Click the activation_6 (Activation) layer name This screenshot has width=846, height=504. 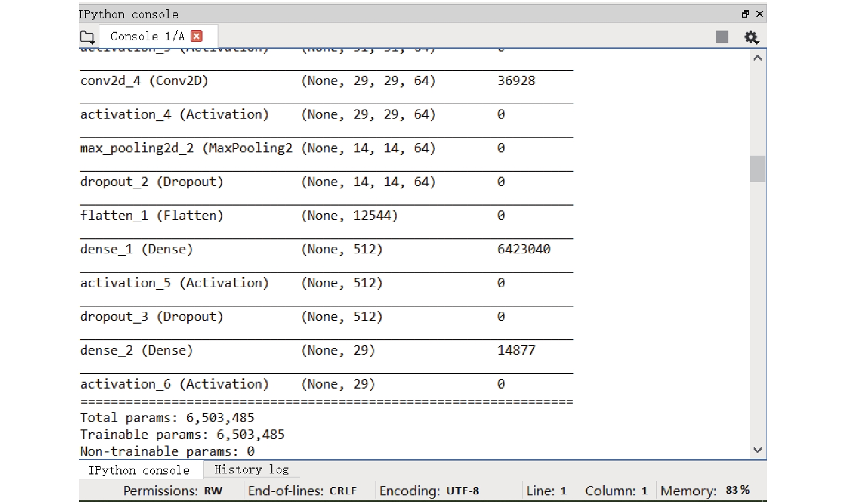click(175, 384)
